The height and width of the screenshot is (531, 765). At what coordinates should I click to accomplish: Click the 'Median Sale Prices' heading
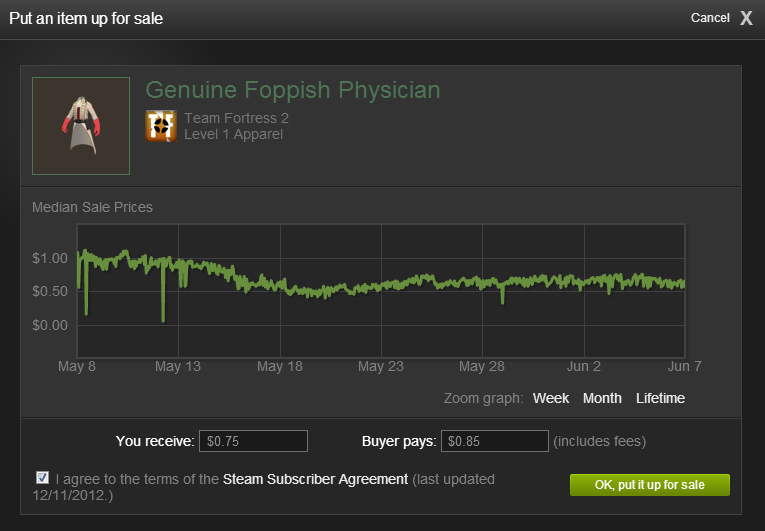click(92, 207)
